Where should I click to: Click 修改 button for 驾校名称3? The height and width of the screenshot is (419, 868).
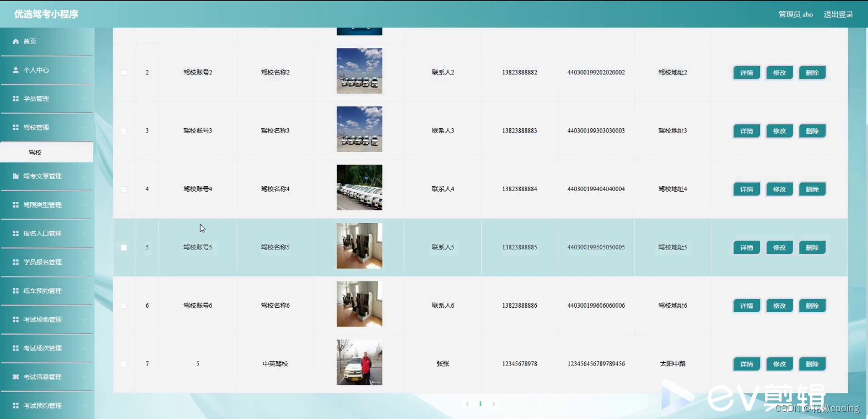pos(779,131)
